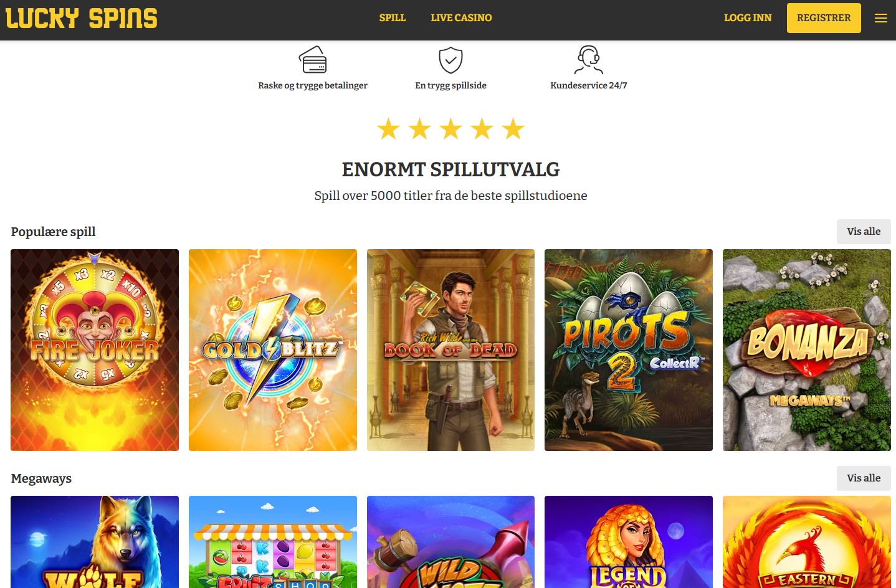Click the last yellow rating star
The height and width of the screenshot is (588, 896).
513,129
